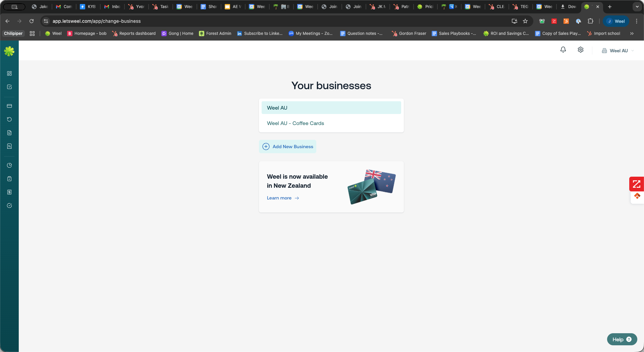Click the circular refresh icon in sidebar
Viewport: 644px width, 352px height.
9,119
